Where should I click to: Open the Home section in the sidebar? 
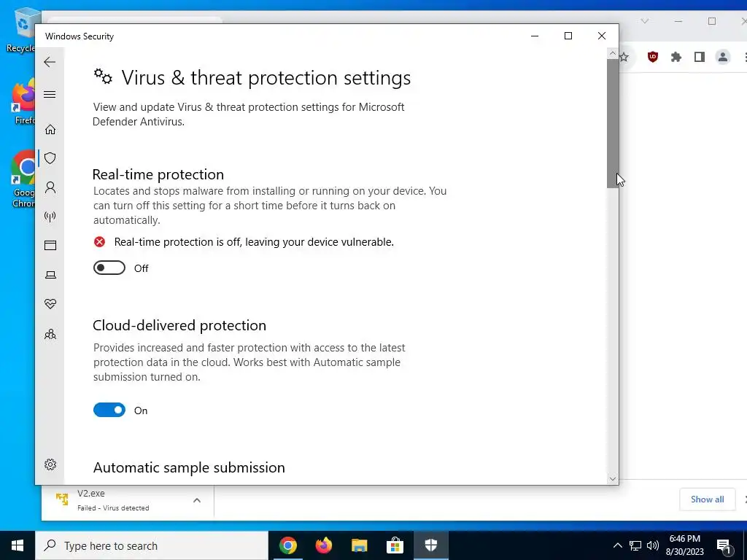pyautogui.click(x=50, y=130)
